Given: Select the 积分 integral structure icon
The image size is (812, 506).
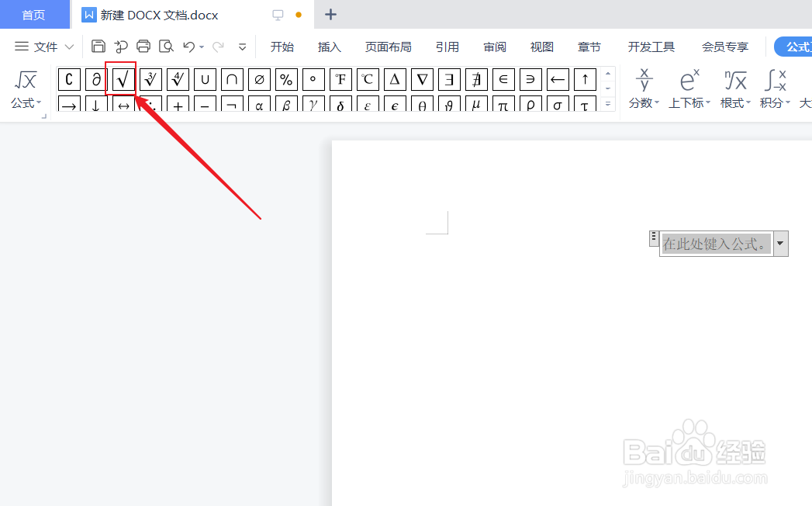Looking at the screenshot, I should point(775,85).
